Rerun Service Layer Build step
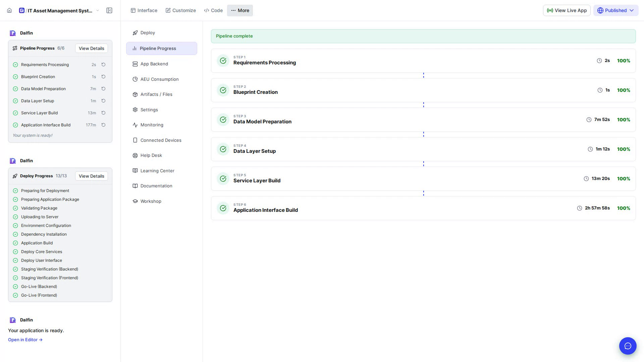This screenshot has height=362, width=644. pos(103,113)
